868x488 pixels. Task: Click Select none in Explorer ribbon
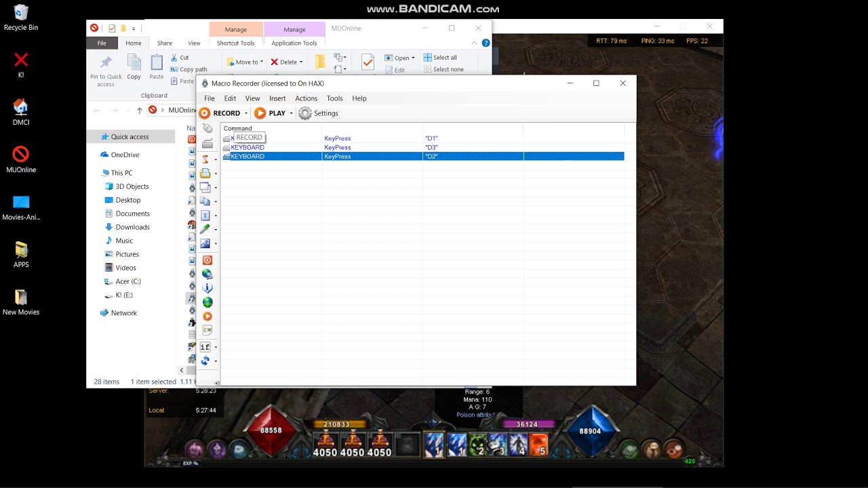(x=443, y=69)
